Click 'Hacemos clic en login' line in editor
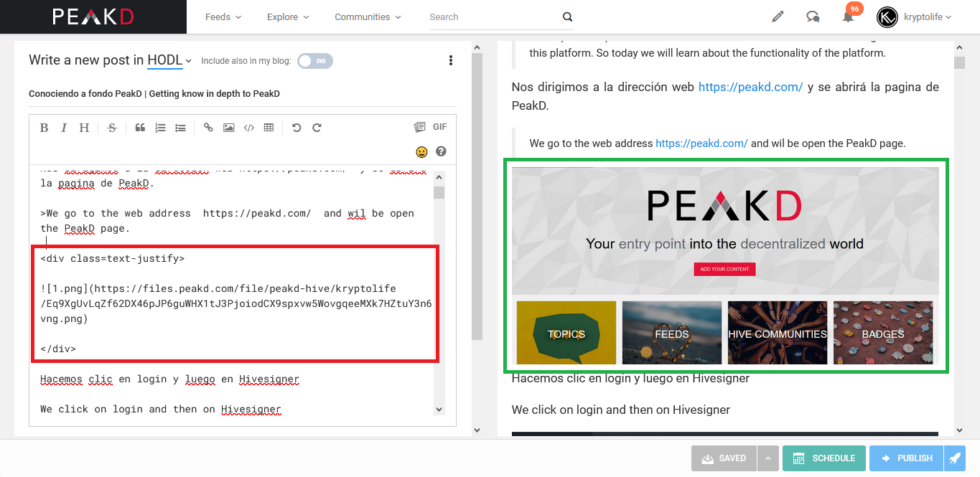The height and width of the screenshot is (477, 980). pyautogui.click(x=169, y=379)
